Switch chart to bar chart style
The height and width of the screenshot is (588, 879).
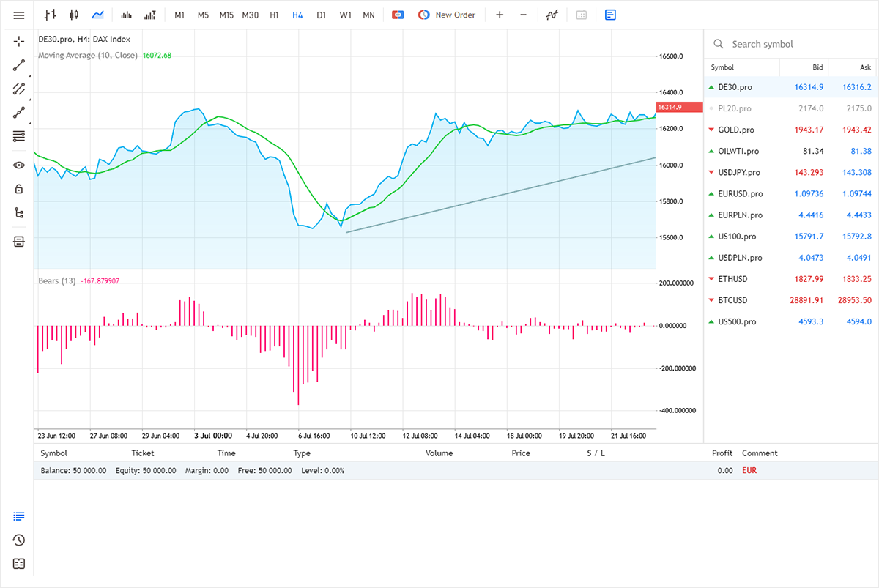click(x=50, y=15)
